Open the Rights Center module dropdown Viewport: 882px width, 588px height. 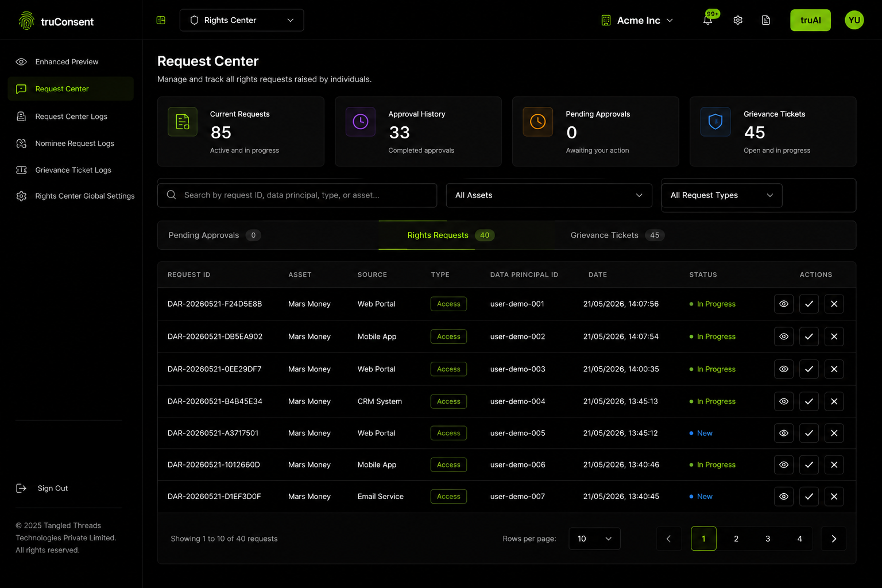click(242, 20)
